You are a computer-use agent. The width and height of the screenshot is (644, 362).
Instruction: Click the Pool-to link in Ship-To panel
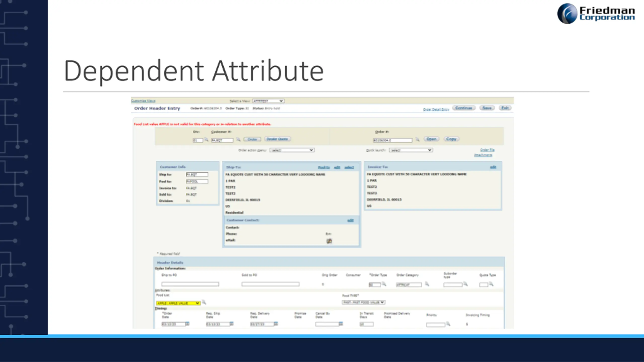324,167
